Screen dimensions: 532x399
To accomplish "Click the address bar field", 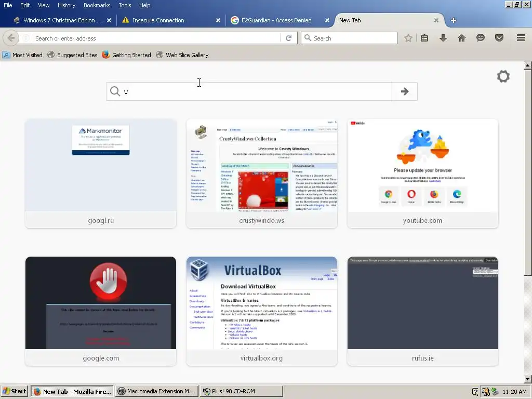I will 156,38.
